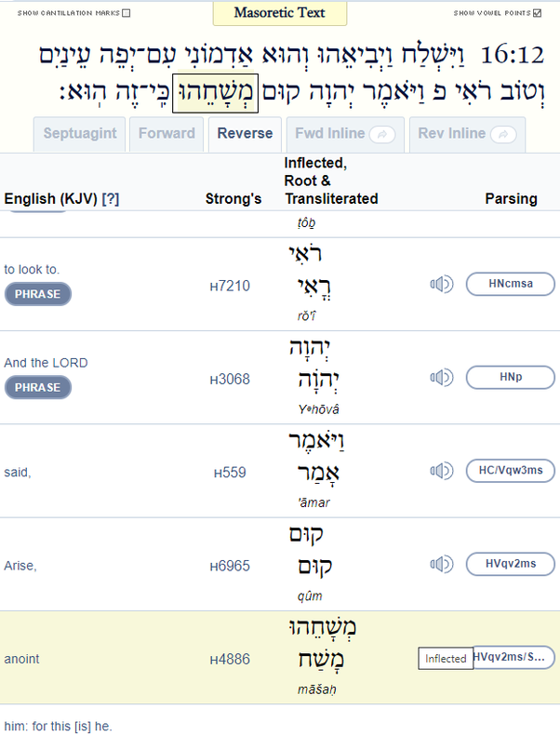Switch to the Forward tab

(x=167, y=134)
